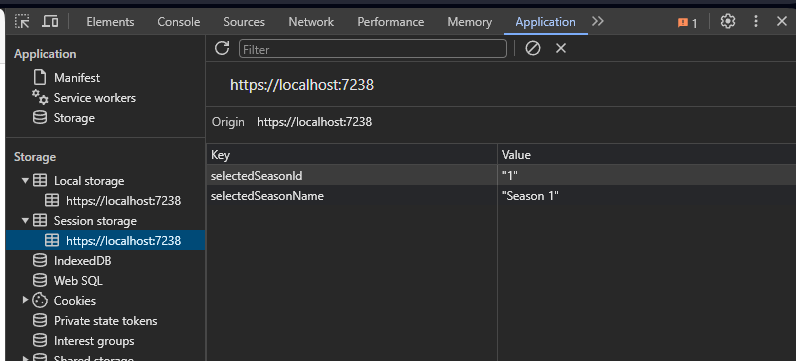Image resolution: width=796 pixels, height=361 pixels.
Task: Open the Manifest item
Action: click(x=77, y=78)
